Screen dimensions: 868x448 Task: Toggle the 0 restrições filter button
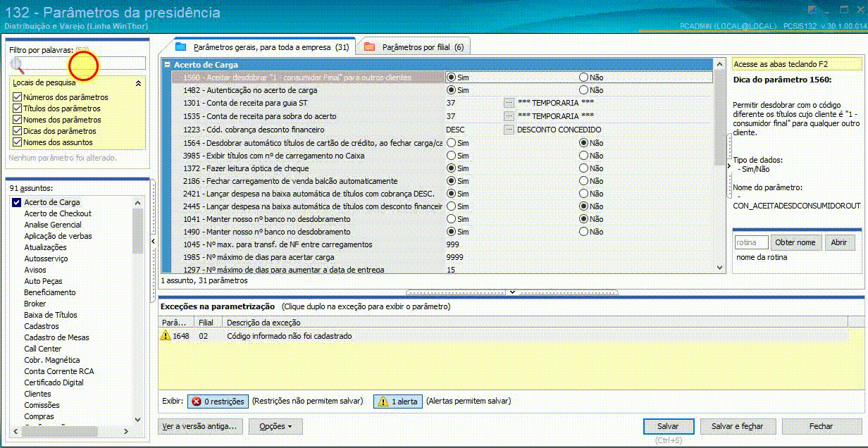click(218, 402)
